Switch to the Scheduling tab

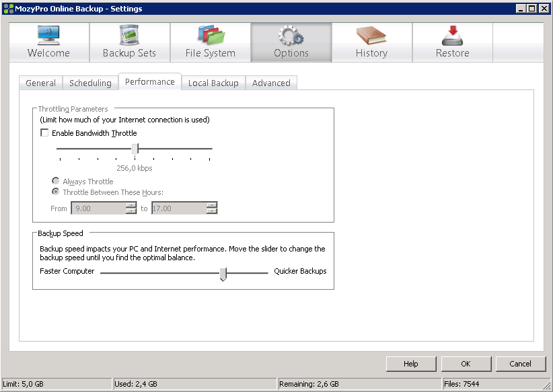coord(90,83)
